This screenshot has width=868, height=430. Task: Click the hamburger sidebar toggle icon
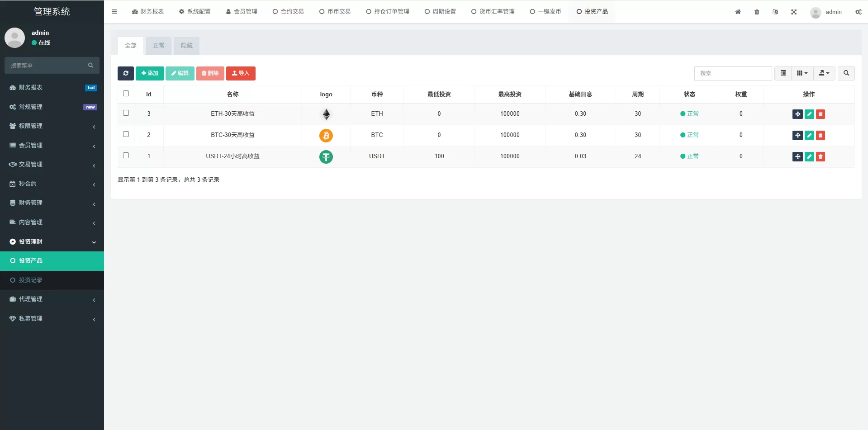coord(114,12)
